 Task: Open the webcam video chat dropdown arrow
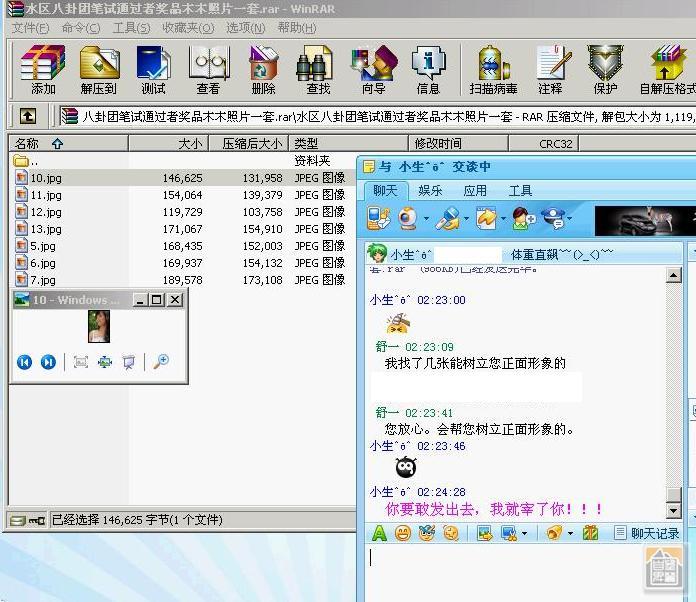pyautogui.click(x=426, y=219)
